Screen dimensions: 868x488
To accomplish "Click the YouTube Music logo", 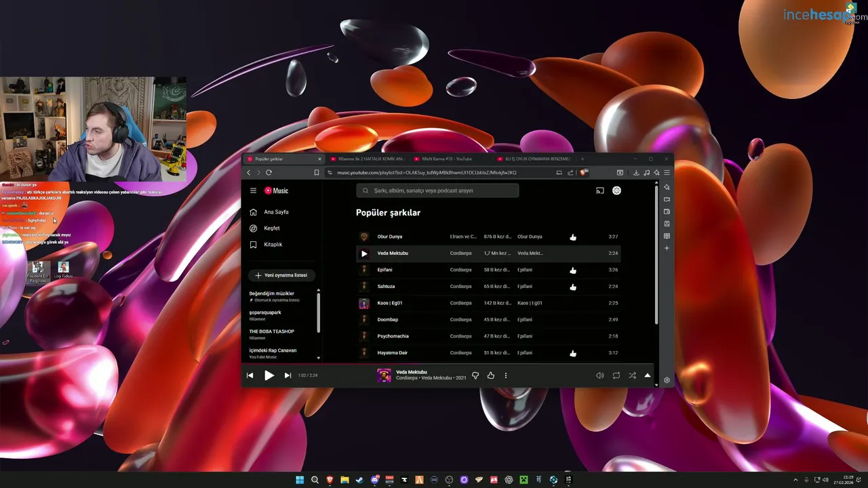I will (276, 191).
